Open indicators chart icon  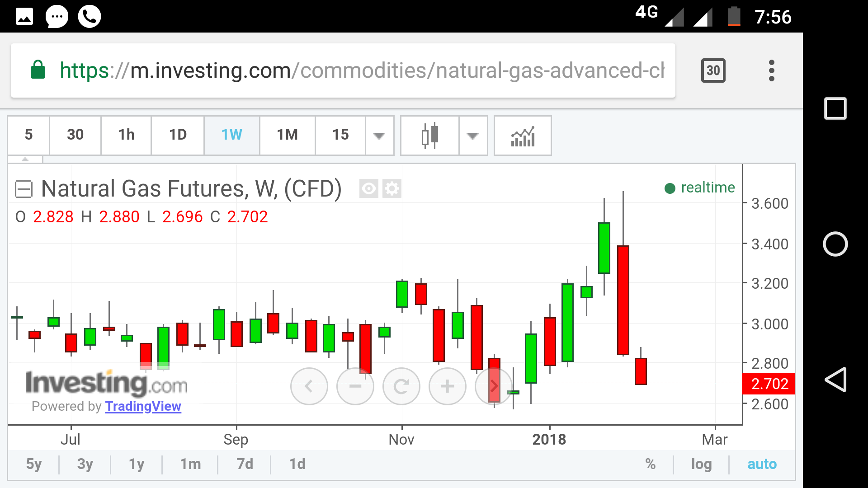tap(523, 135)
